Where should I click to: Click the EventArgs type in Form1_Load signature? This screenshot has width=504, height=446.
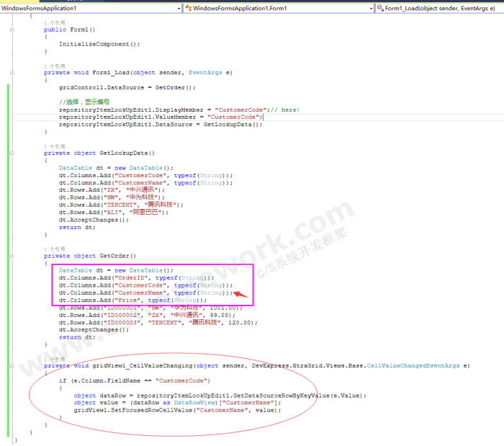[x=207, y=73]
